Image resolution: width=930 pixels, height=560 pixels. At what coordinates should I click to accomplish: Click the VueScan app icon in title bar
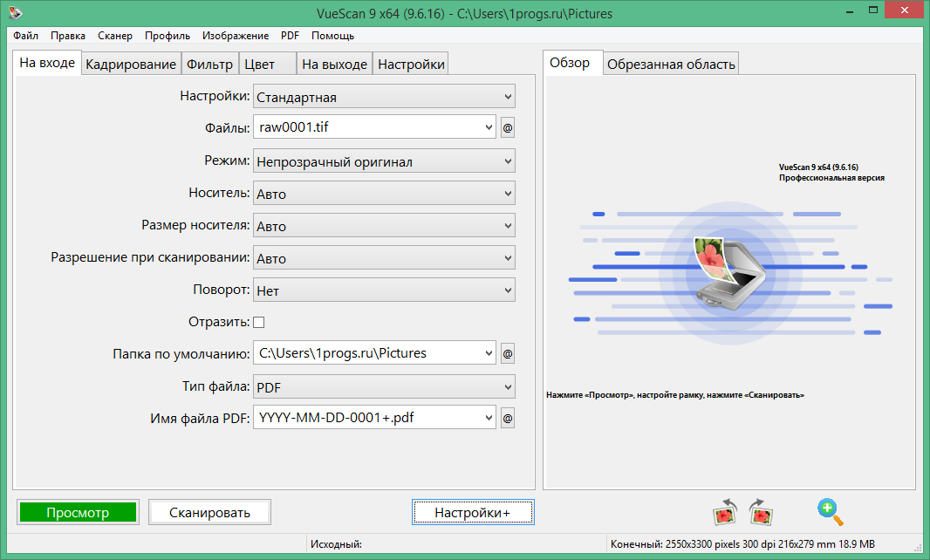click(16, 13)
